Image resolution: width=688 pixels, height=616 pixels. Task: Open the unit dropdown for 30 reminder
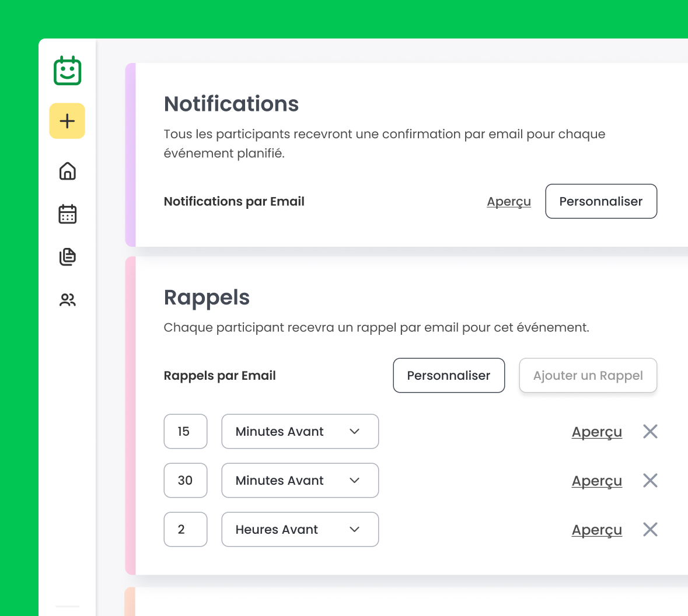pyautogui.click(x=300, y=481)
